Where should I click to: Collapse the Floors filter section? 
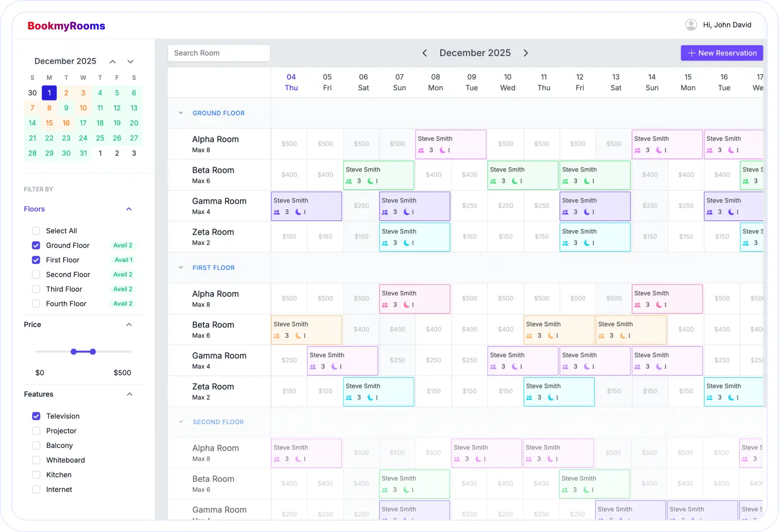[129, 209]
